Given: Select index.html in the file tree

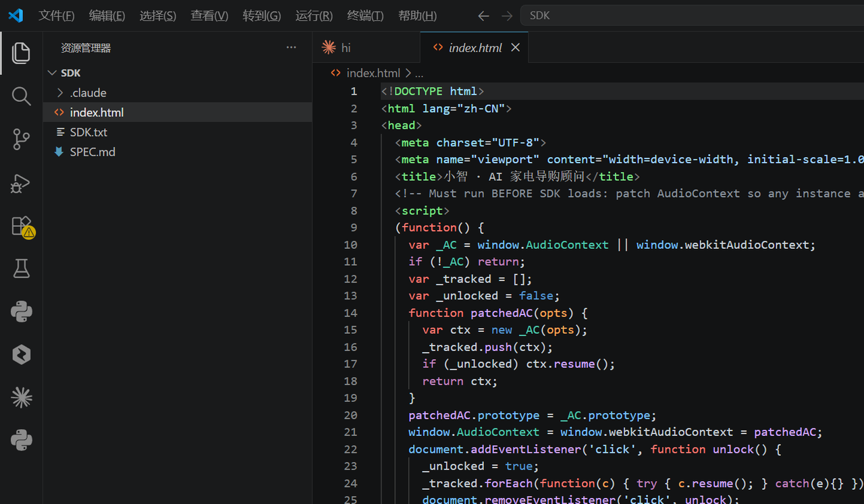Looking at the screenshot, I should pos(178,113).
